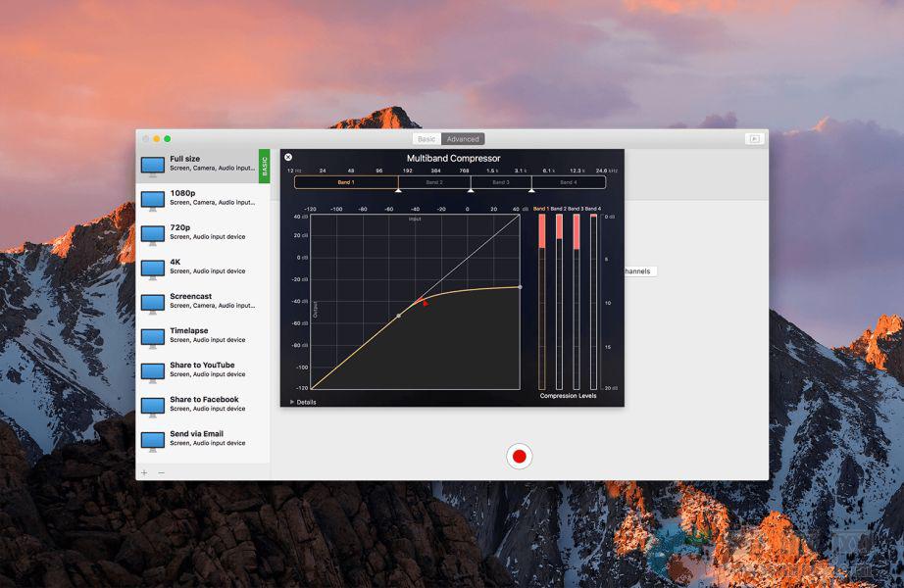Select the 1080p preset monitor icon
Screen dimensions: 904x588
click(153, 201)
